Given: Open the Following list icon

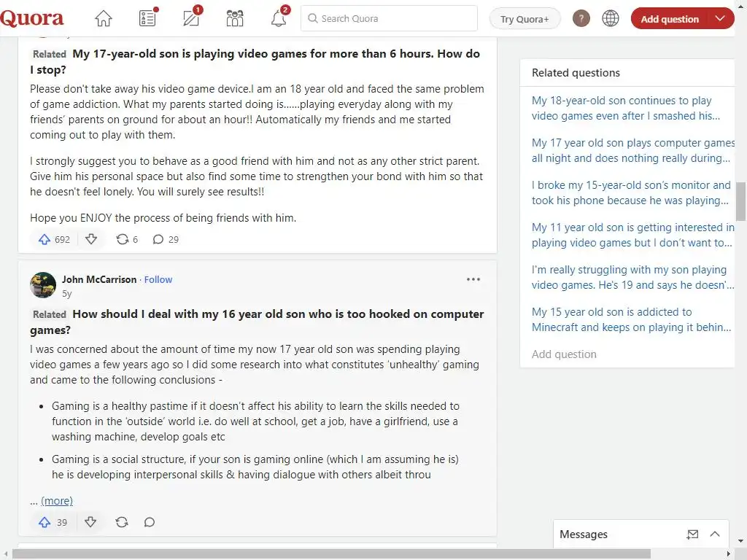Looking at the screenshot, I should 147,18.
